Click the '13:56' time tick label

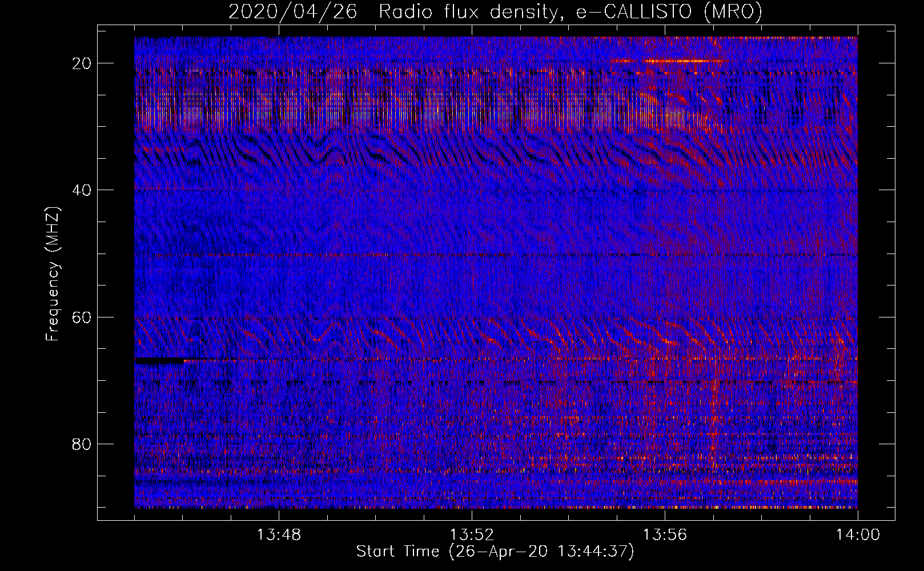pyautogui.click(x=665, y=535)
